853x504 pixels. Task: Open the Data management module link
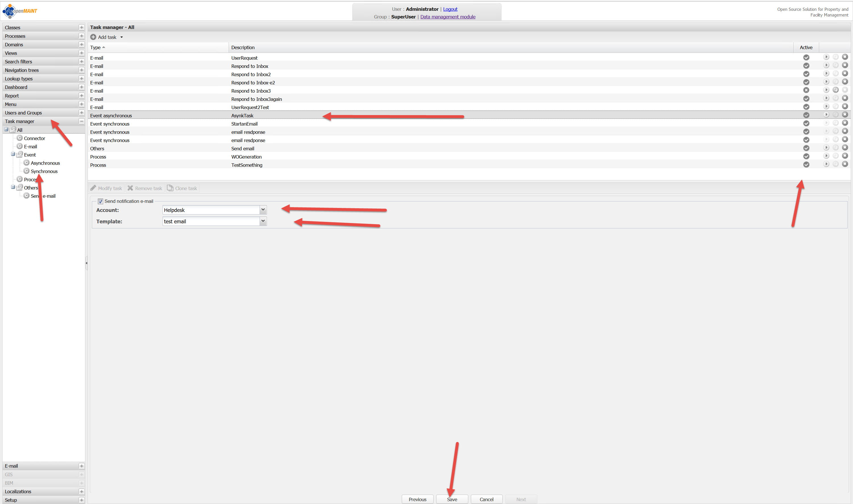[448, 17]
